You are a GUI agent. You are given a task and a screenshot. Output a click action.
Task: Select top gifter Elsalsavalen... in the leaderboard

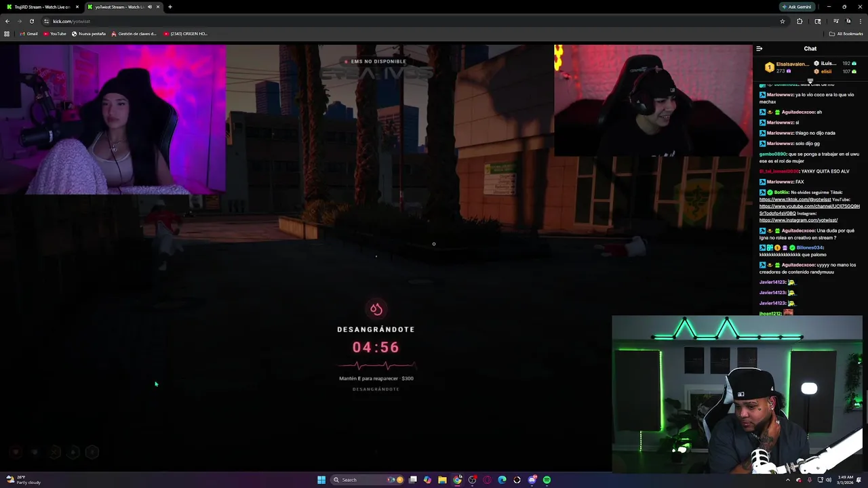point(787,67)
